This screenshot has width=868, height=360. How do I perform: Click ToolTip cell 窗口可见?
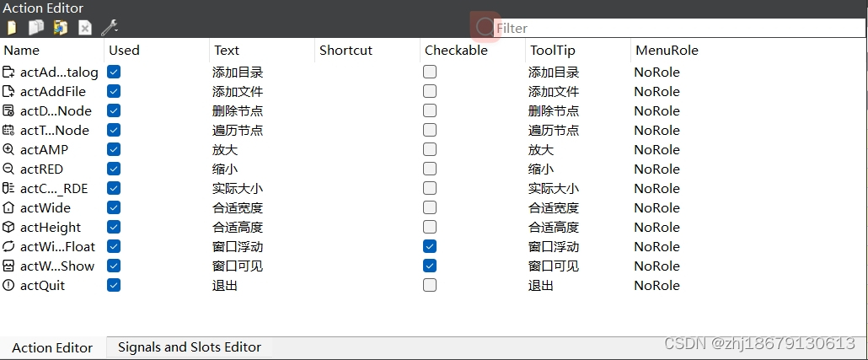point(554,266)
